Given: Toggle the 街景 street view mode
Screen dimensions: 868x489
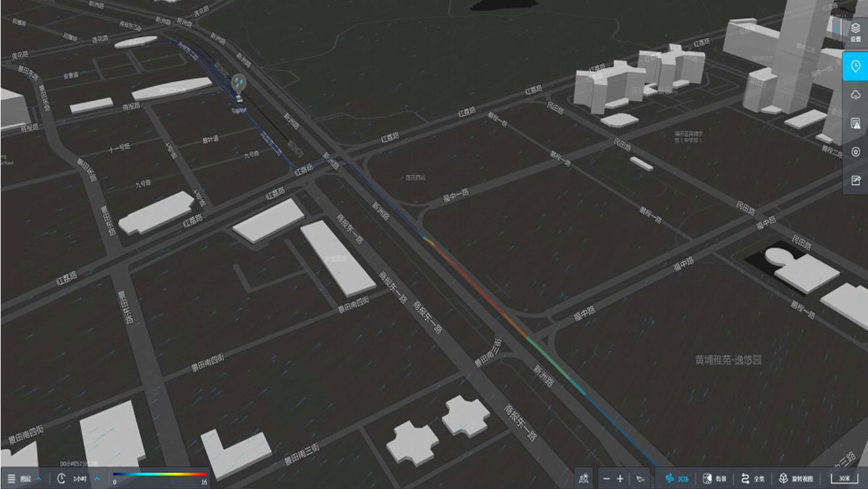Looking at the screenshot, I should click(x=715, y=478).
